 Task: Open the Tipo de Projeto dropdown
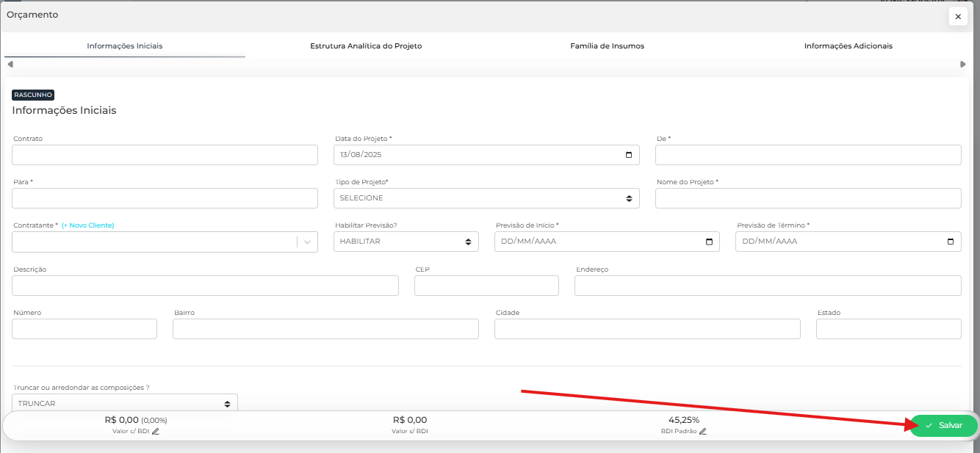[x=486, y=198]
